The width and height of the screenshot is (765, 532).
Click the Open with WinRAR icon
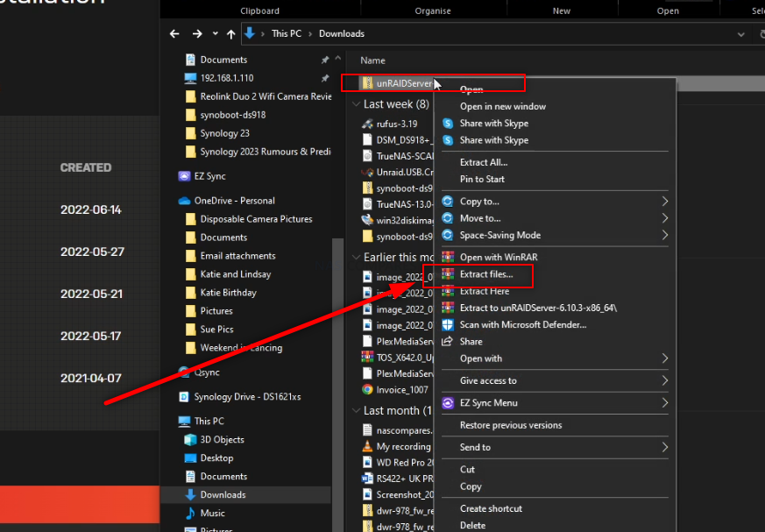point(448,257)
